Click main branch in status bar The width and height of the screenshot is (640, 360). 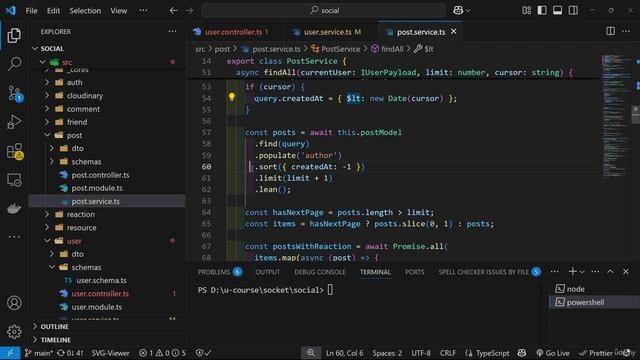click(x=39, y=353)
